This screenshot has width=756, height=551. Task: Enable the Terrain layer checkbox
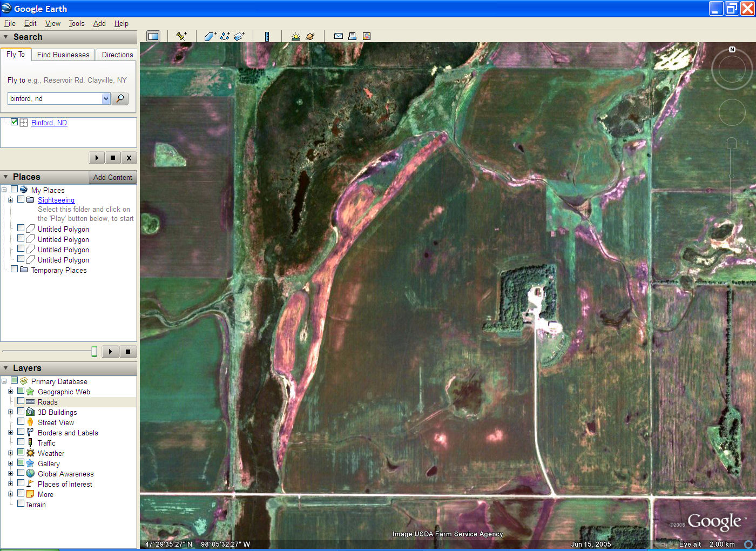pos(21,504)
